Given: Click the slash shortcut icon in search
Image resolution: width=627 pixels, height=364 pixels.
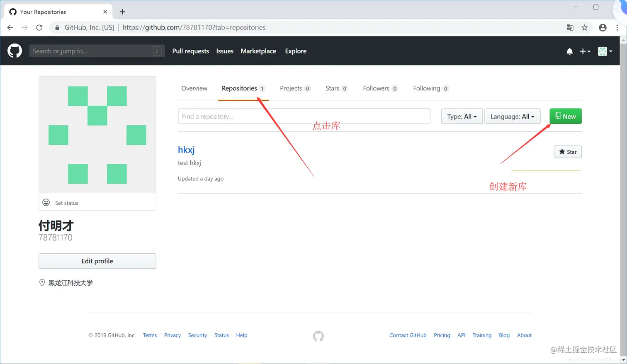Looking at the screenshot, I should tap(157, 51).
